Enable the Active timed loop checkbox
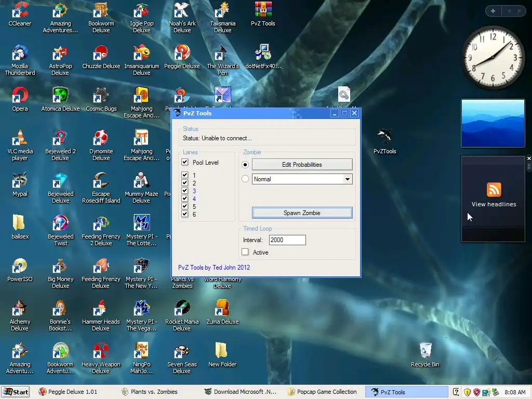Screen dimensions: 532x399 click(x=245, y=252)
